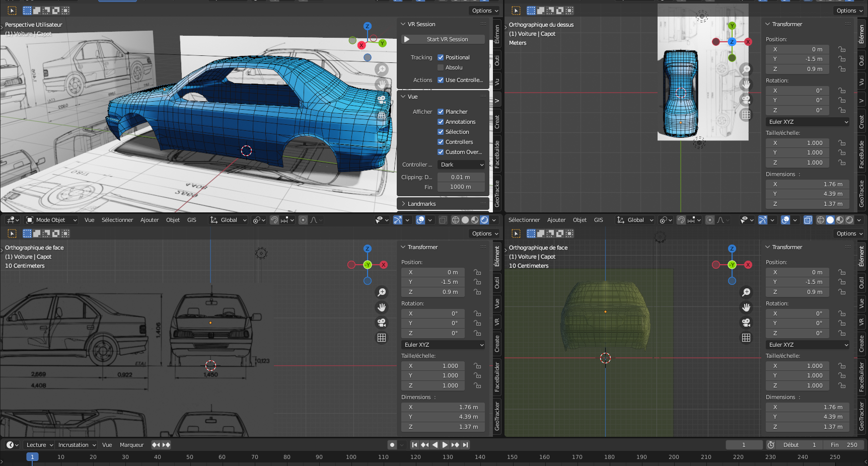
Task: Jump to the last frame in timeline
Action: point(466,445)
